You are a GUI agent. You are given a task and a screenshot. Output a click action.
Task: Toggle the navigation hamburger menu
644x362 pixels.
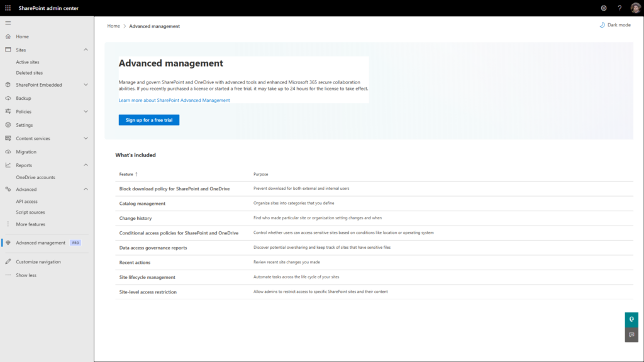click(8, 23)
